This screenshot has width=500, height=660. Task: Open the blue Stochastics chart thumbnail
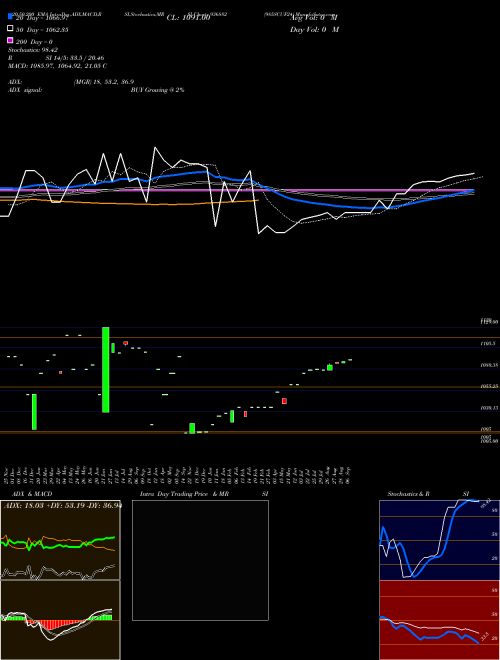coord(439,540)
